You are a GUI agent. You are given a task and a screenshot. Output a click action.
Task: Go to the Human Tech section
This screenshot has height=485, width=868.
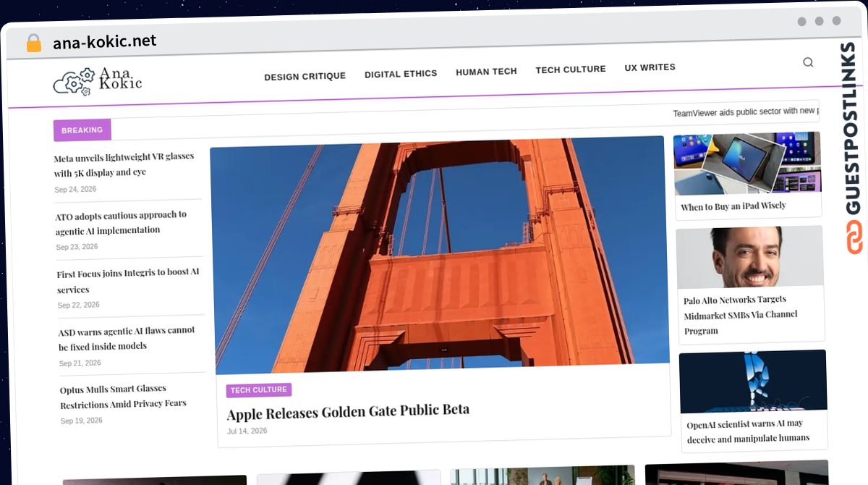[x=486, y=72]
